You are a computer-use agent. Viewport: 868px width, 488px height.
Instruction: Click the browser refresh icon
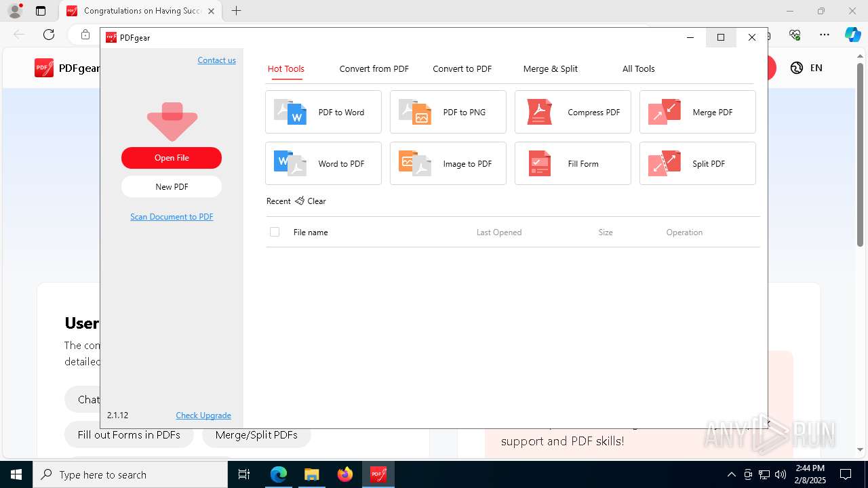click(49, 35)
